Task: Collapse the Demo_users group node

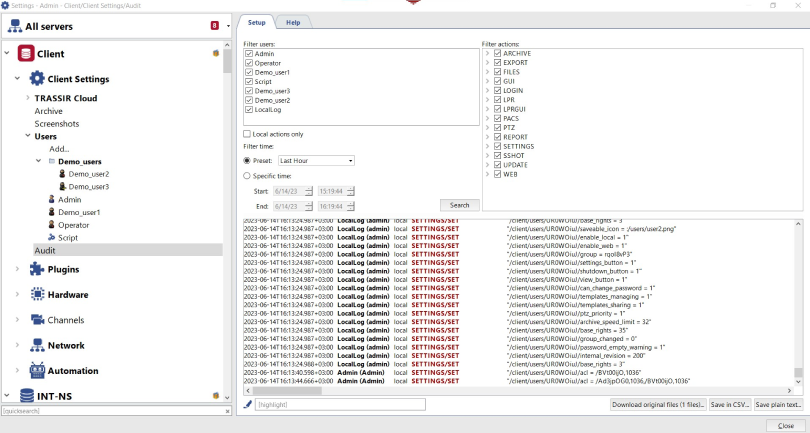Action: pyautogui.click(x=38, y=161)
